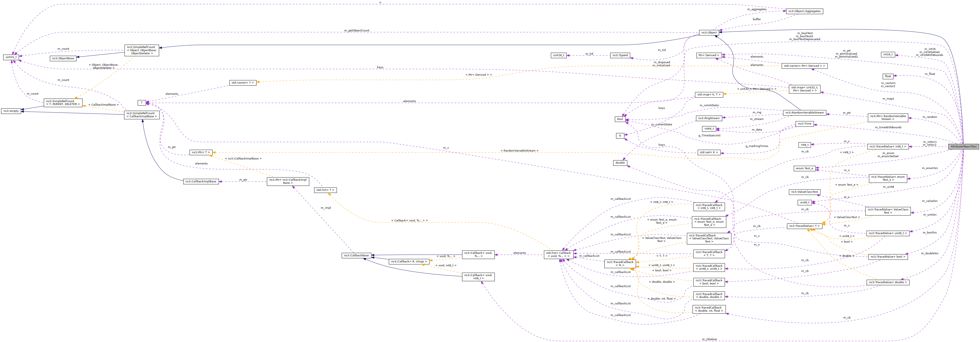This screenshot has width=980, height=342.
Task: Open the ns3::ValueClassTest node
Action: [x=805, y=192]
